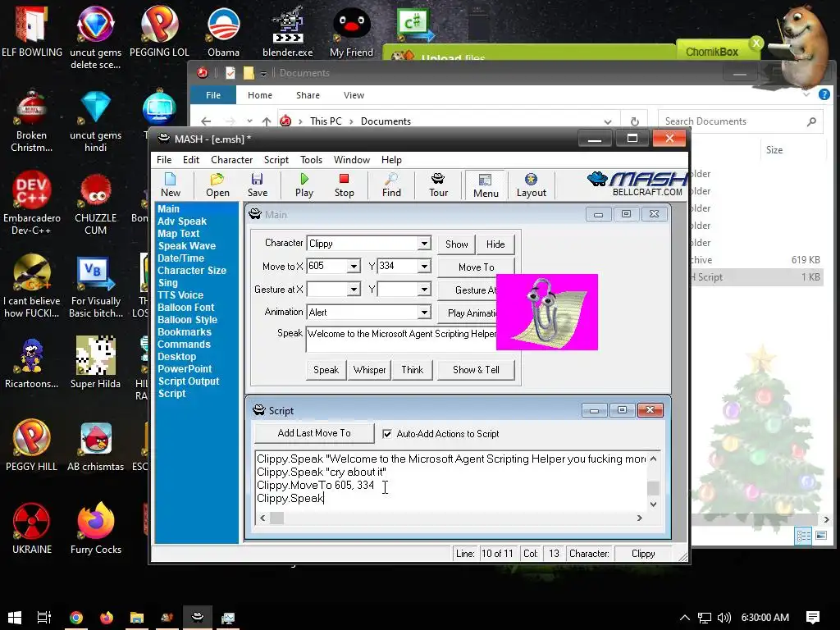The image size is (840, 630).
Task: Expand the Animation dropdown showing Alert
Action: 424,313
